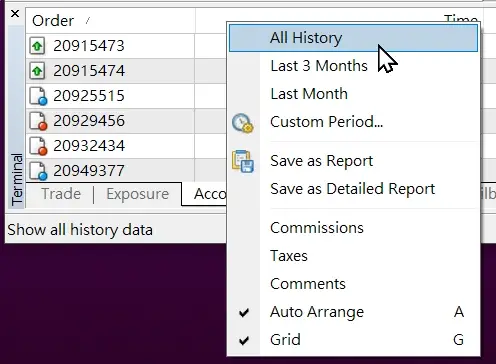Open the Exposure tab
The height and width of the screenshot is (364, 496).
pyautogui.click(x=137, y=194)
